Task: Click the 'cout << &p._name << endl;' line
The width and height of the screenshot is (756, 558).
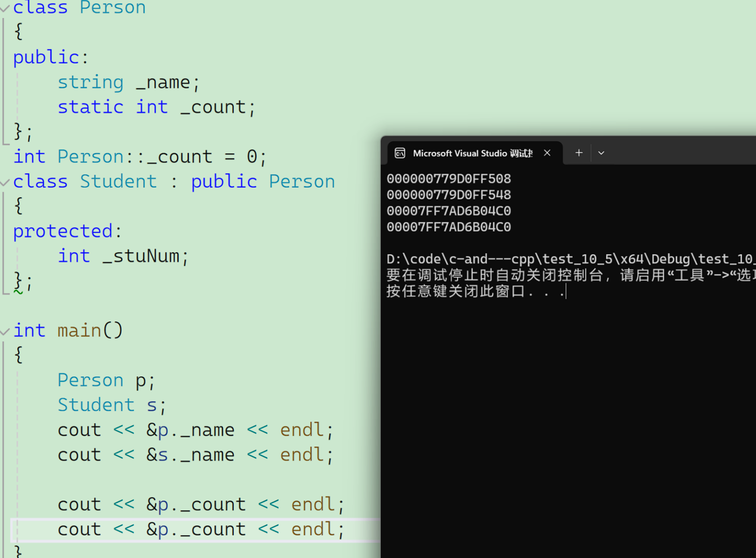Action: click(x=196, y=430)
